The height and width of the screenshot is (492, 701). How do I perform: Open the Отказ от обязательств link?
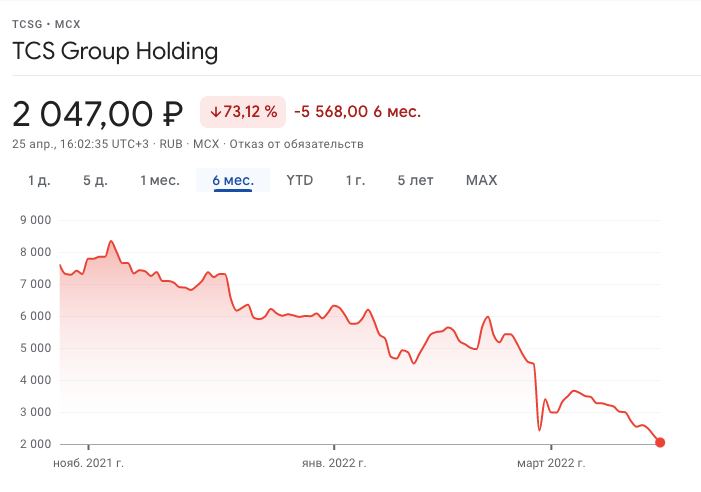(x=295, y=144)
